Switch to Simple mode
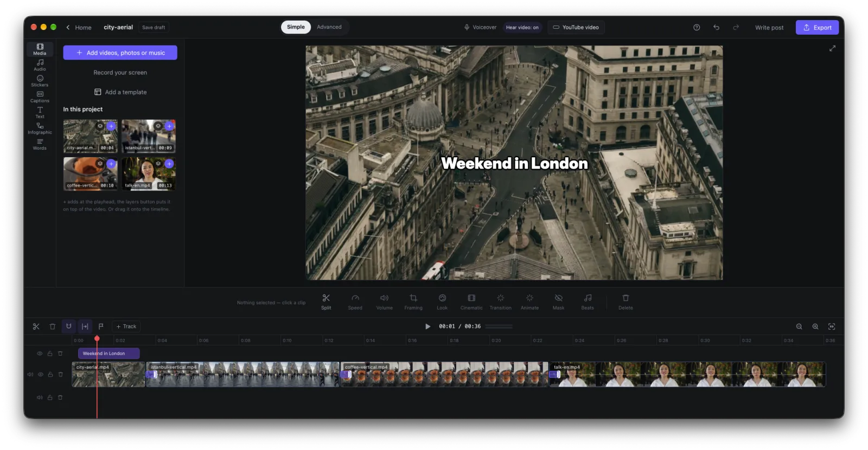 point(296,27)
